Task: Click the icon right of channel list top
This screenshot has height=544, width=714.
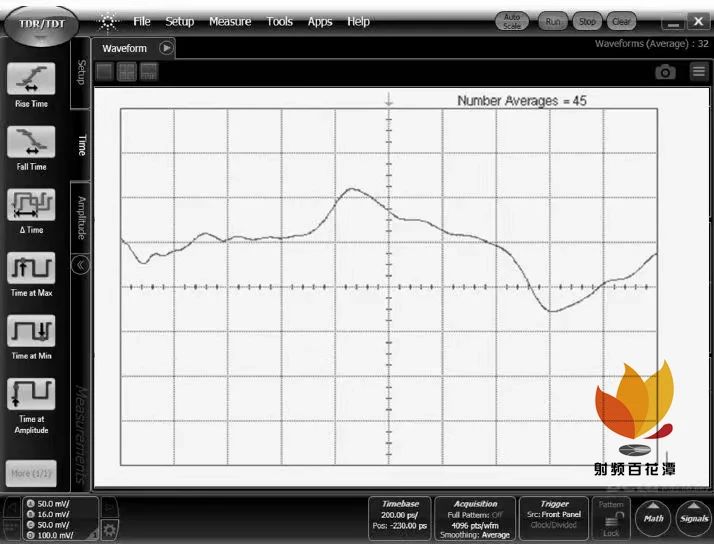Action: point(109,507)
